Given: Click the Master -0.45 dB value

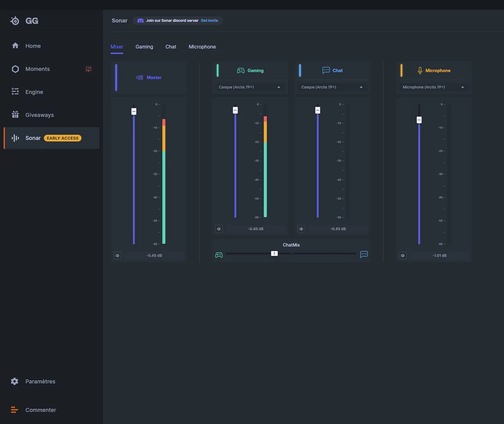Looking at the screenshot, I should tap(154, 256).
